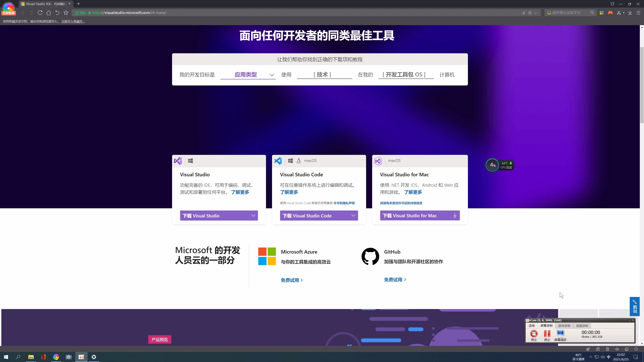Click the Linux penguin icon on Visual Studio Code card
644x362 pixels.
click(299, 161)
